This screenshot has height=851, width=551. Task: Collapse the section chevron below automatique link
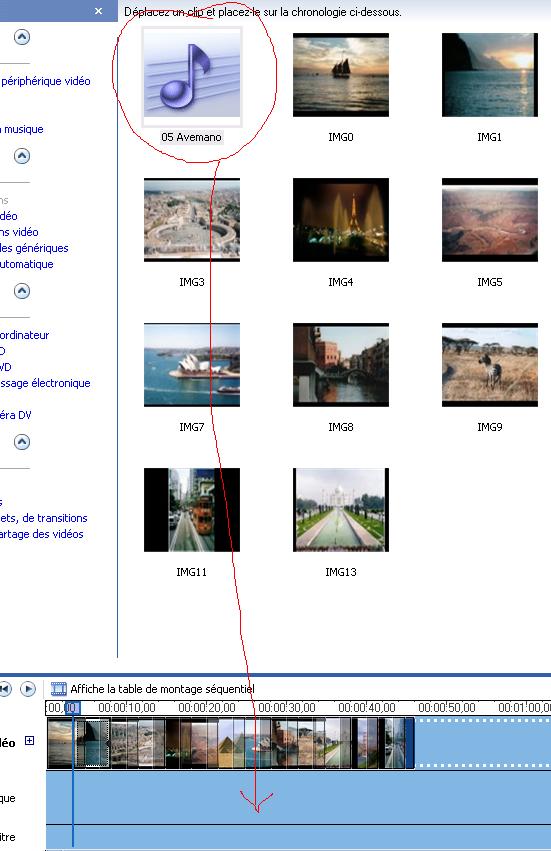(22, 291)
